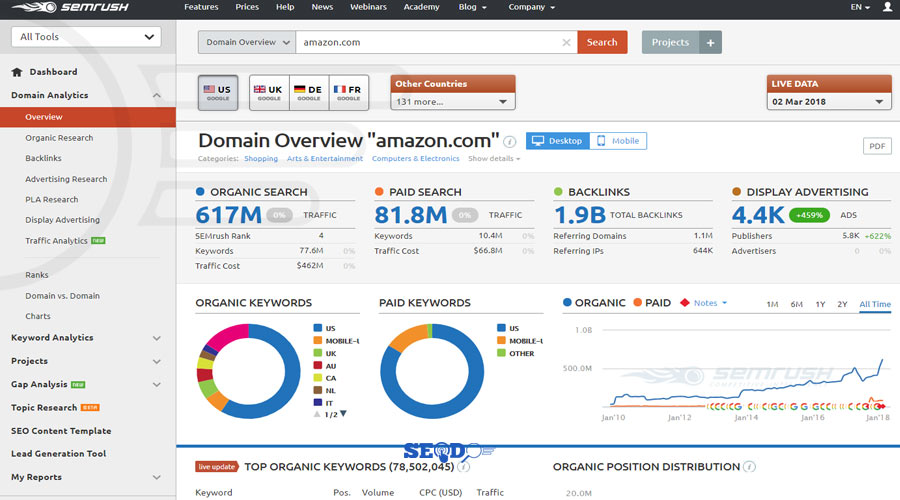Image resolution: width=900 pixels, height=500 pixels.
Task: Open Other Countries 131 more dropdown
Action: 452,102
